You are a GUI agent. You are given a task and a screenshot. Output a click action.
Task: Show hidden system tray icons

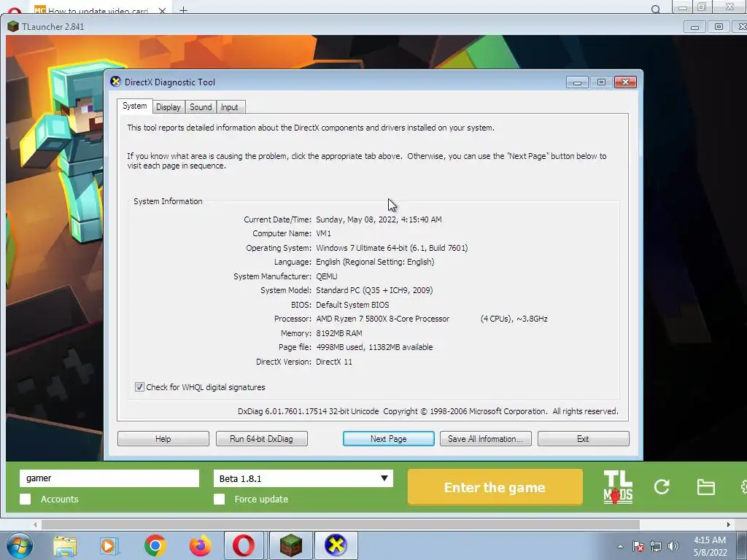pos(620,546)
